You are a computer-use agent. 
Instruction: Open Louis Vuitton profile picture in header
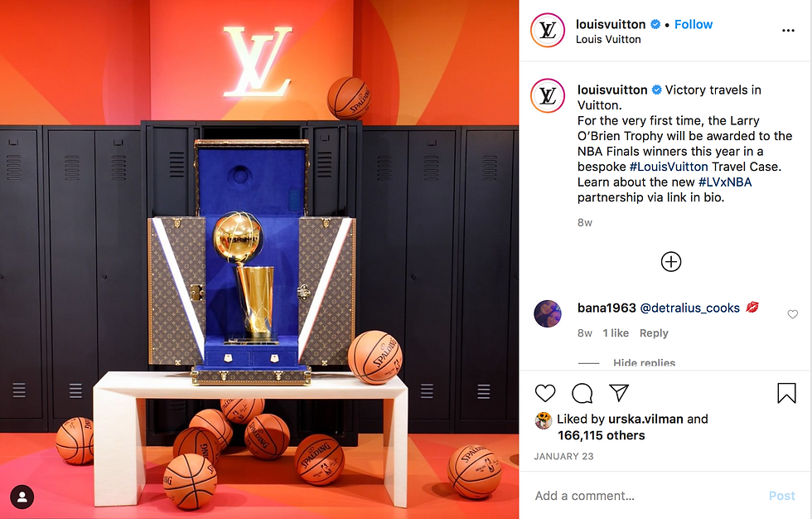pos(548,31)
